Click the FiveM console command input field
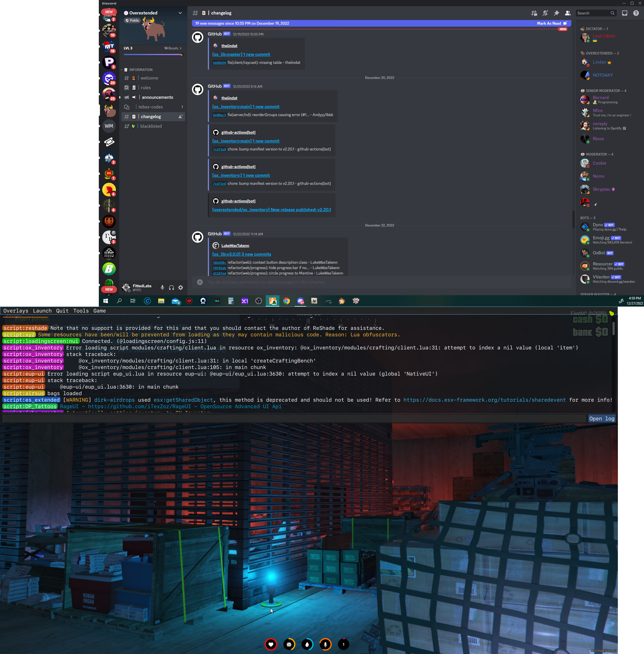 [x=294, y=419]
